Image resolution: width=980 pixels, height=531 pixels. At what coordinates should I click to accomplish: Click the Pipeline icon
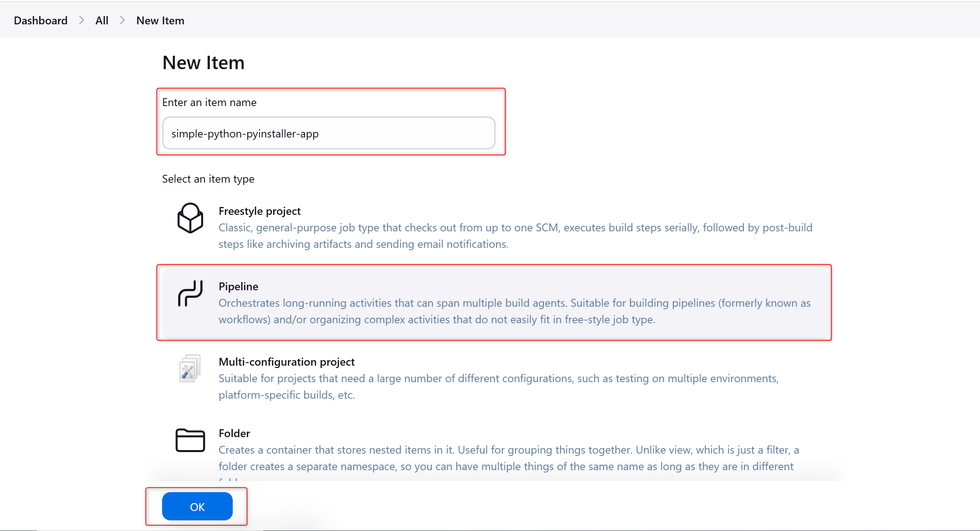(190, 293)
